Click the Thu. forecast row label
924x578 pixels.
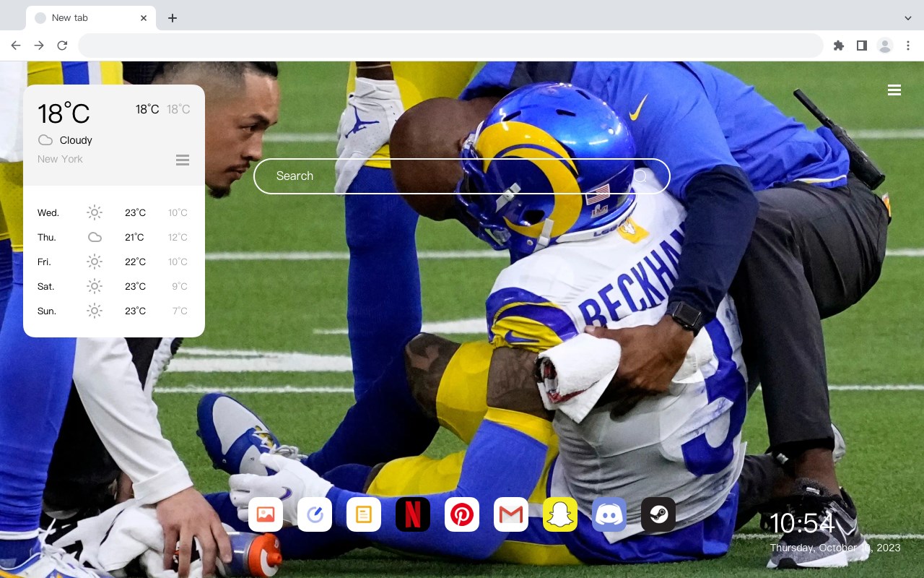coord(47,237)
